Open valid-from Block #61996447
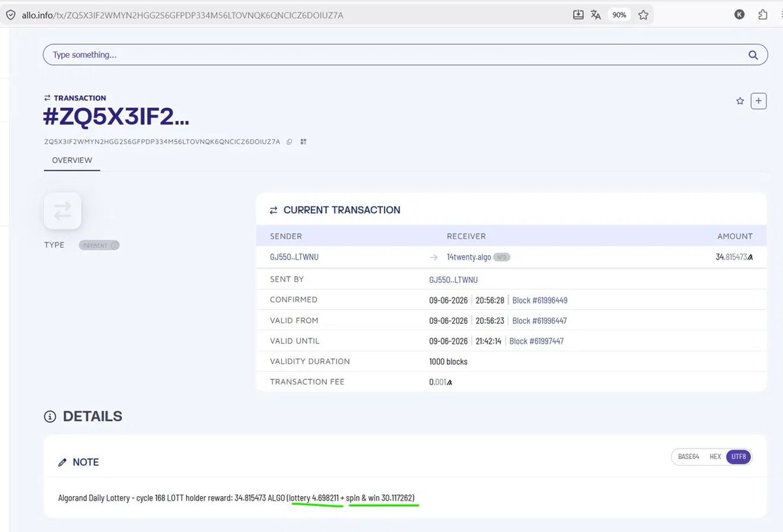This screenshot has width=783, height=532. [540, 321]
